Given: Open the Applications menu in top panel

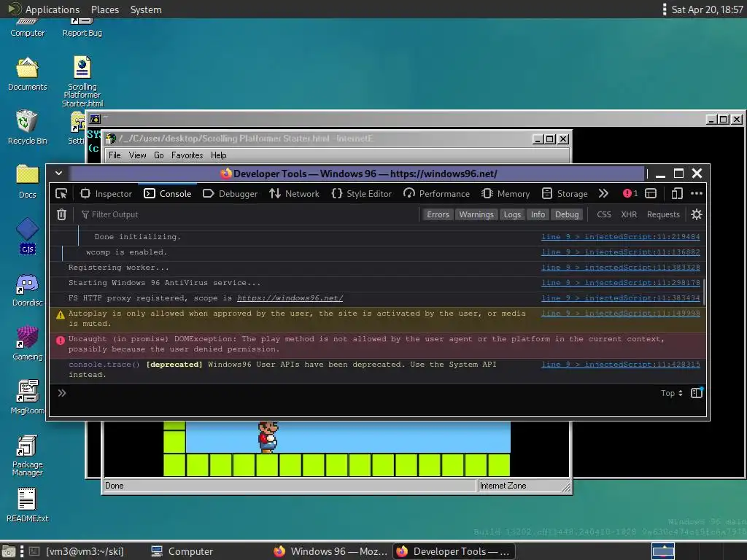Looking at the screenshot, I should [44, 9].
